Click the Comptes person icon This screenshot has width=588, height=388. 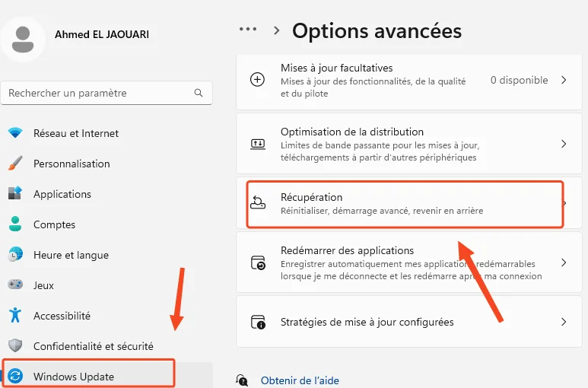[x=15, y=224]
